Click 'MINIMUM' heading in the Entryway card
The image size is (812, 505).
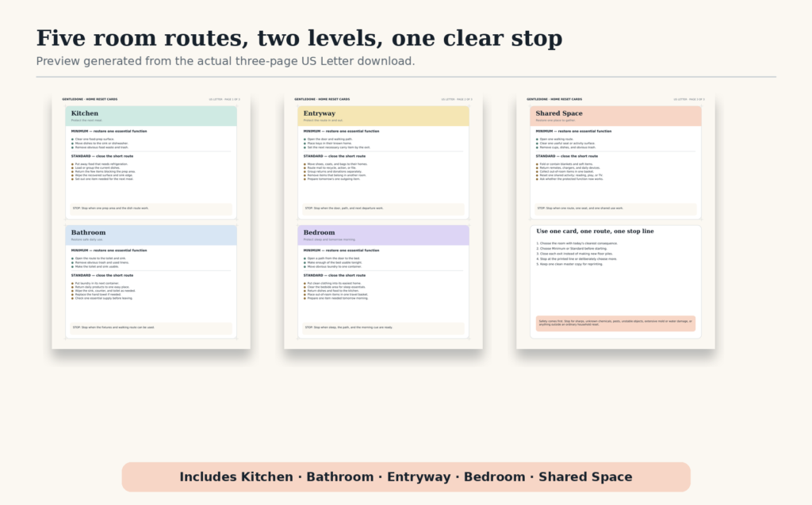341,132
